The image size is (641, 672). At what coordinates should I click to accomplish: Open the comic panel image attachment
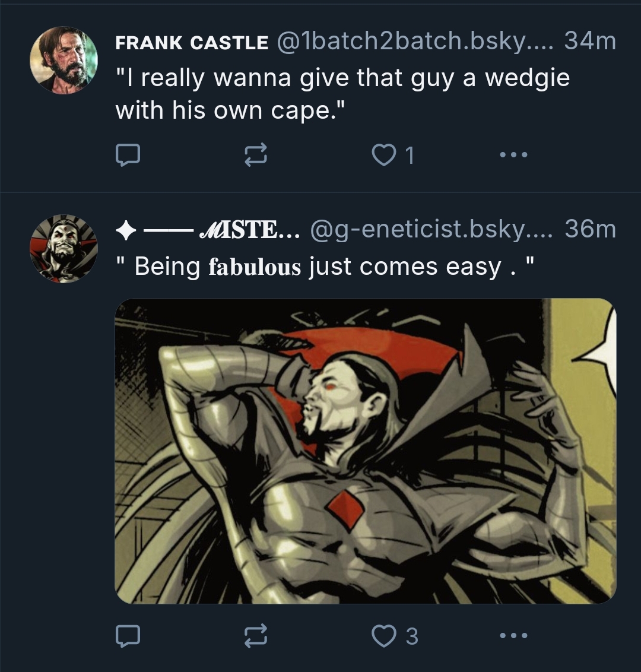pos(365,451)
